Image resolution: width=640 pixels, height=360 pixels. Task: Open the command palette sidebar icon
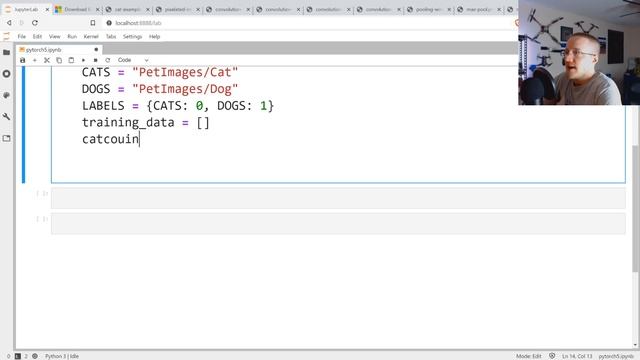click(7, 95)
